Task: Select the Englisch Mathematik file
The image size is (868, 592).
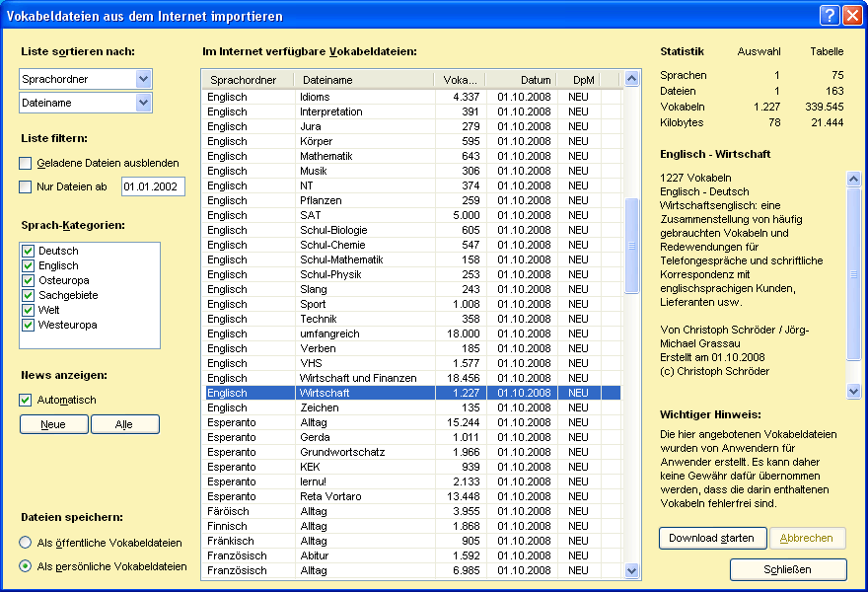Action: pyautogui.click(x=413, y=156)
